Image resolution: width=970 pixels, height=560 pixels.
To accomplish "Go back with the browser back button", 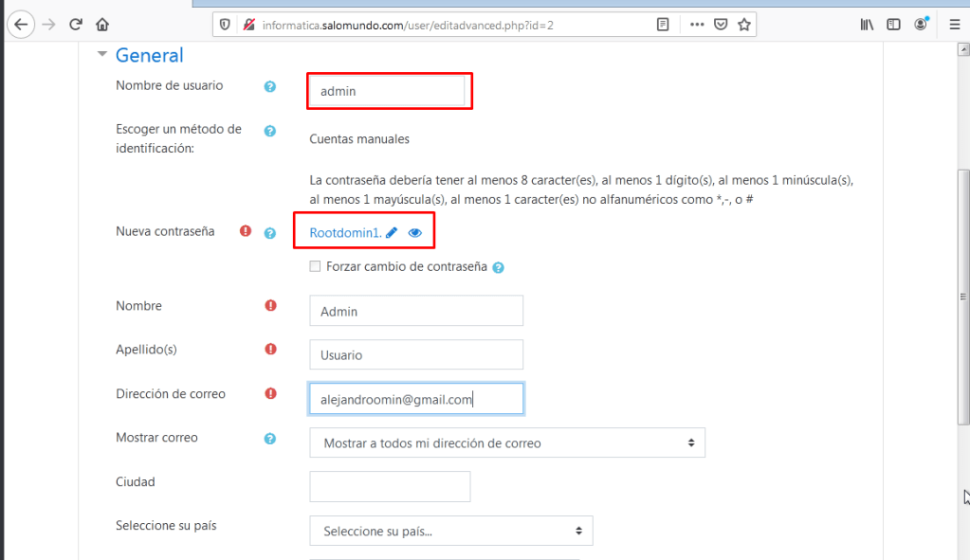I will pos(19,25).
